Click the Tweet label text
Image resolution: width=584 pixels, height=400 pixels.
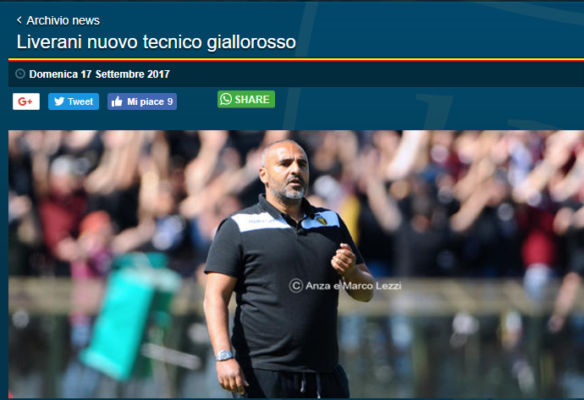pos(80,102)
